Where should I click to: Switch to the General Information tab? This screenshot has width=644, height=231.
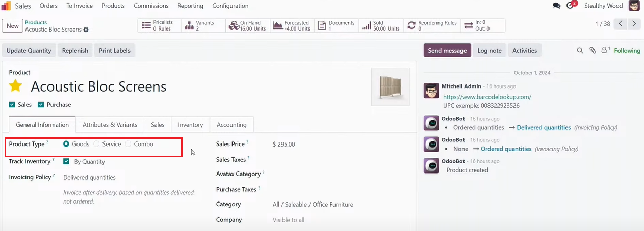[42, 125]
